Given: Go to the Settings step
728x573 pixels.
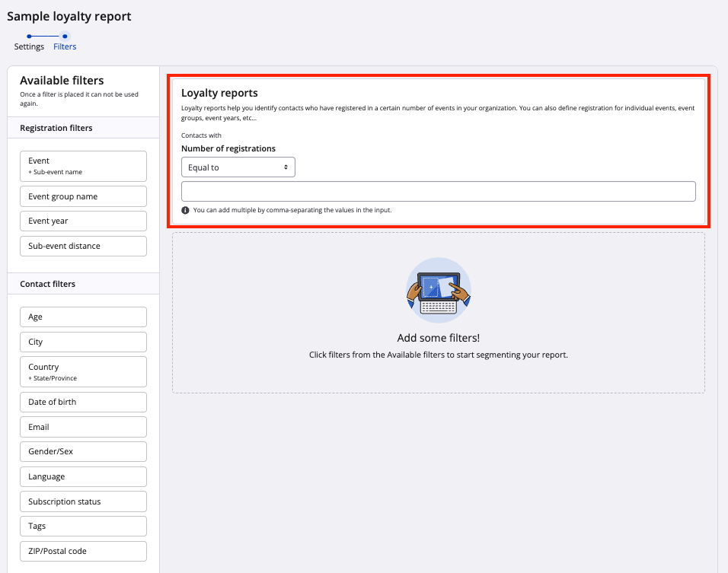Looking at the screenshot, I should pos(29,46).
